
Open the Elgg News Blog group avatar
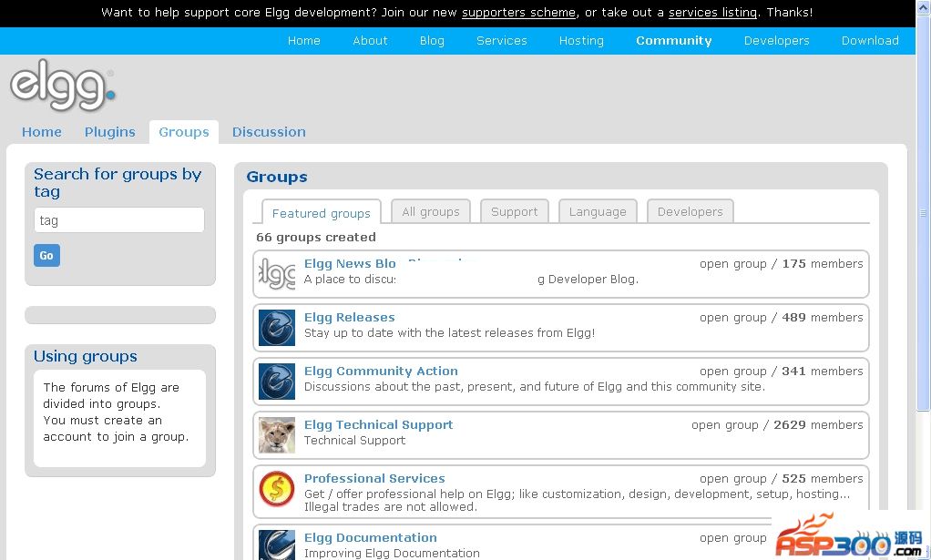point(277,274)
